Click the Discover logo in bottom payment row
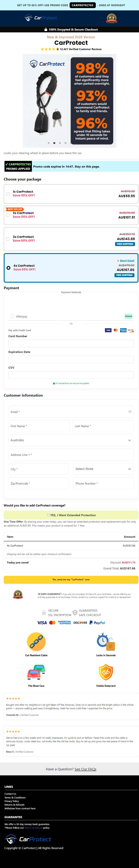 click(80, 623)
